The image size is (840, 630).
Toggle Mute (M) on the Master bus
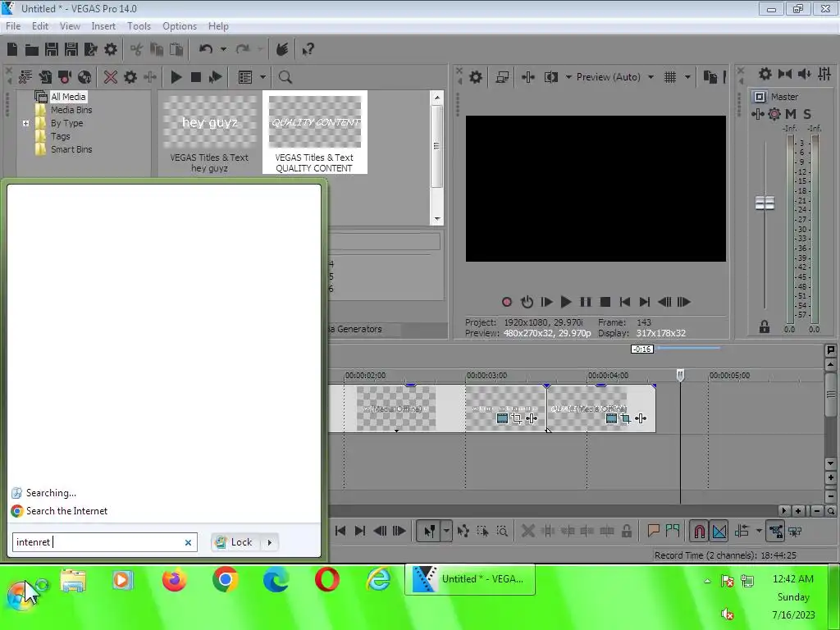tap(791, 113)
